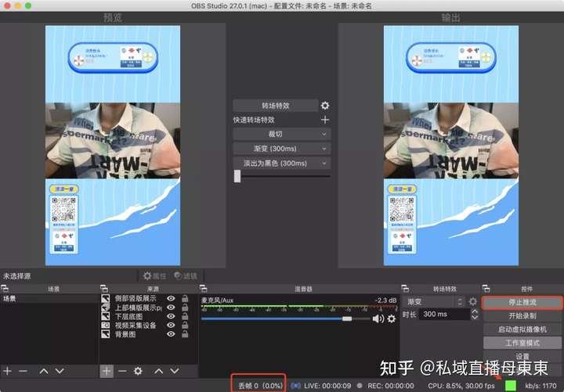Select the 下层底图 source row
Viewport: 564px width, 392px height.
click(x=149, y=316)
